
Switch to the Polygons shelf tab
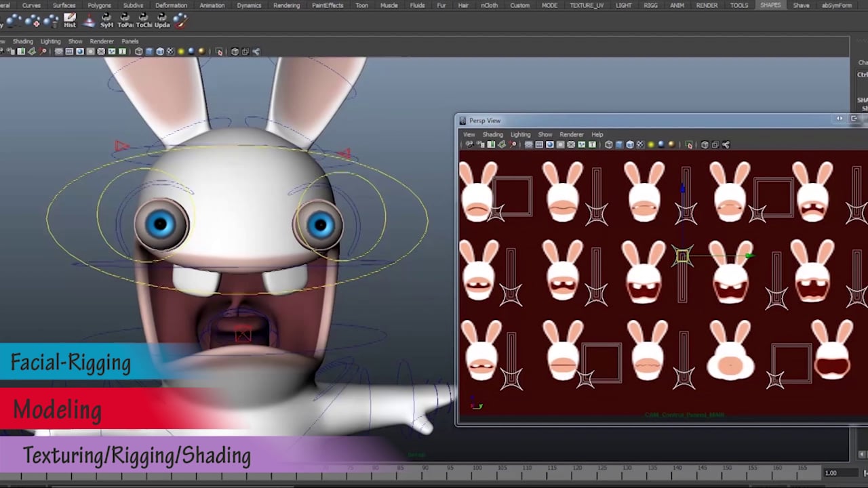tap(99, 5)
